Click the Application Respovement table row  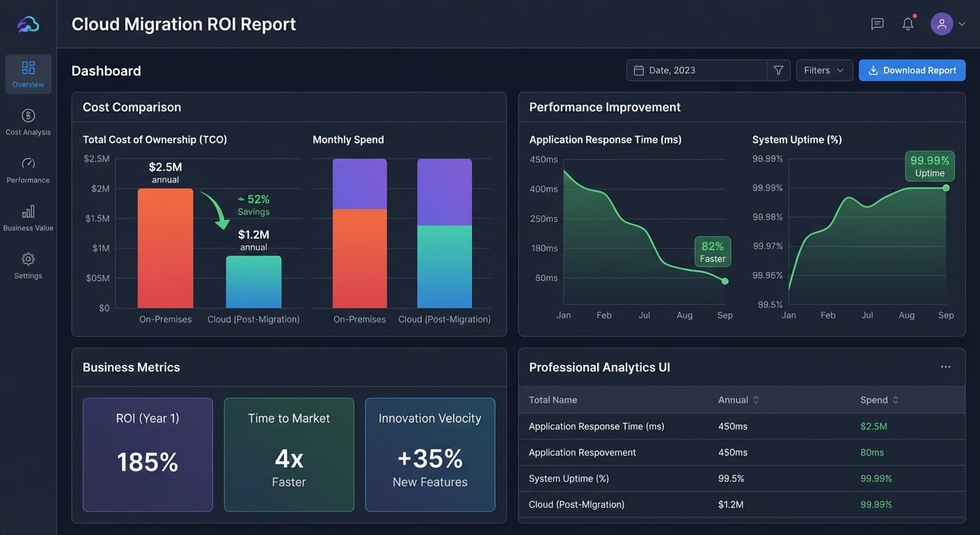[x=742, y=452]
